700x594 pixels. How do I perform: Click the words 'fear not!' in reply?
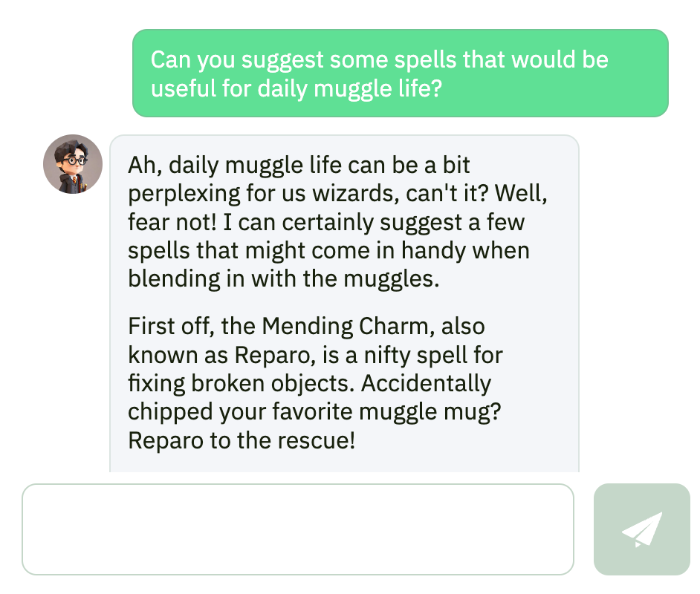click(x=172, y=222)
